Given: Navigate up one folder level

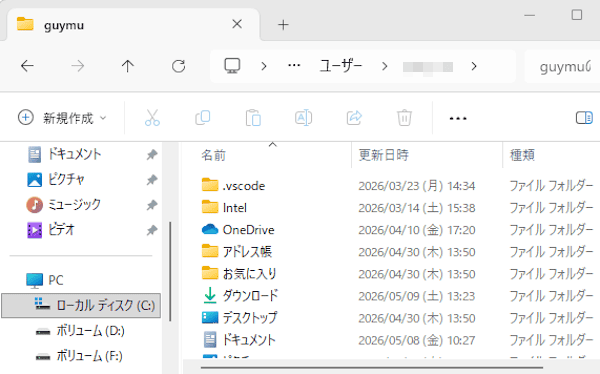Looking at the screenshot, I should click(128, 66).
